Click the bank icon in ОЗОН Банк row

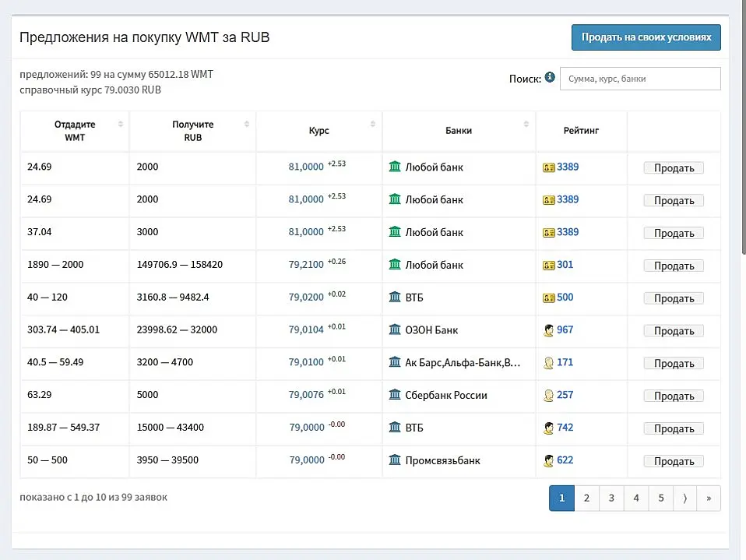(395, 329)
